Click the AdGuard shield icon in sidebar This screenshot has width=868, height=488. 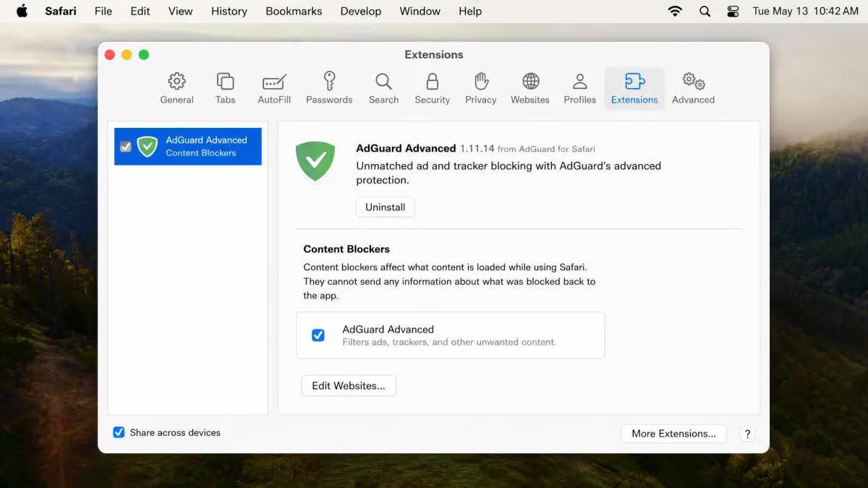point(148,147)
